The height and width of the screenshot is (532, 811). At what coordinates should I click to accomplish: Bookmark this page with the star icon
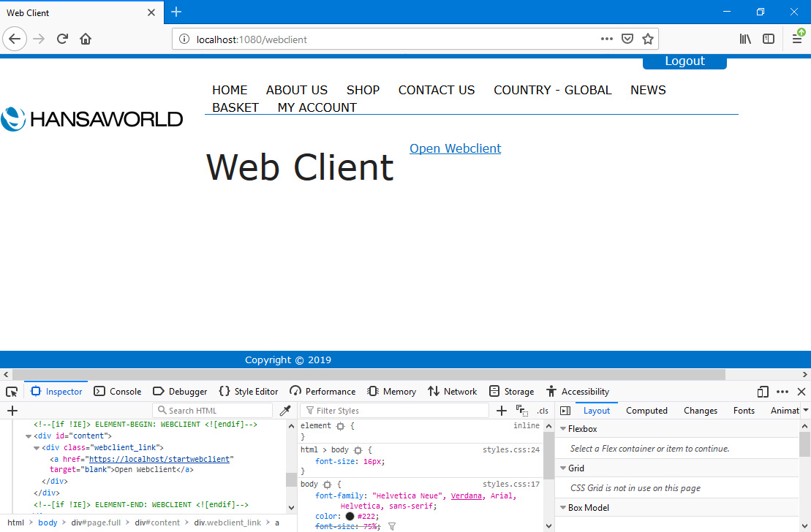[648, 39]
